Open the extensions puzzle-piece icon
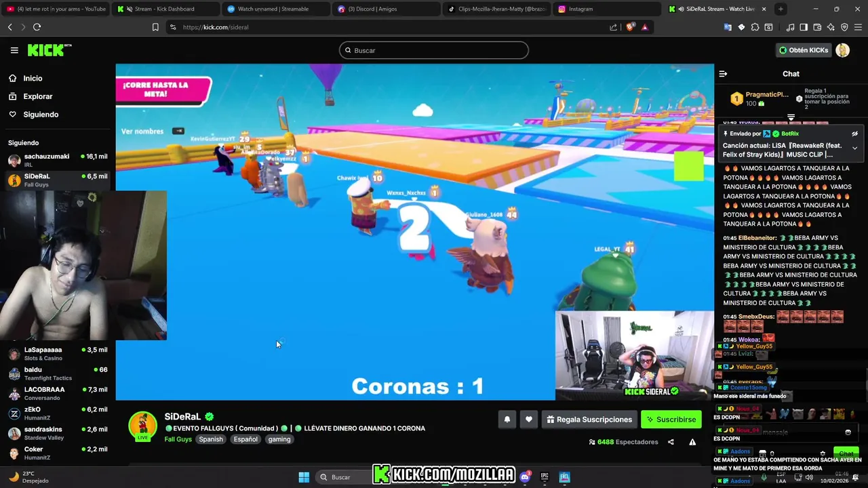The height and width of the screenshot is (488, 868). click(x=755, y=27)
